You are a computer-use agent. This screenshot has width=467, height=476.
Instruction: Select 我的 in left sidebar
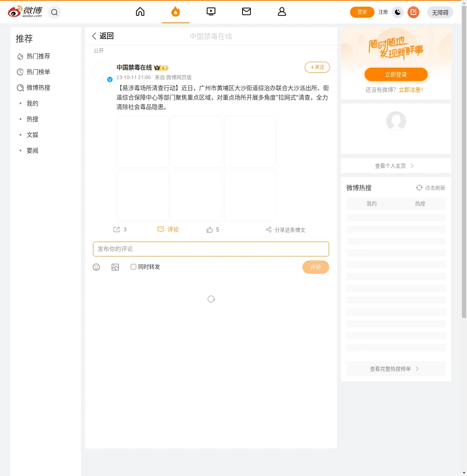tap(32, 103)
